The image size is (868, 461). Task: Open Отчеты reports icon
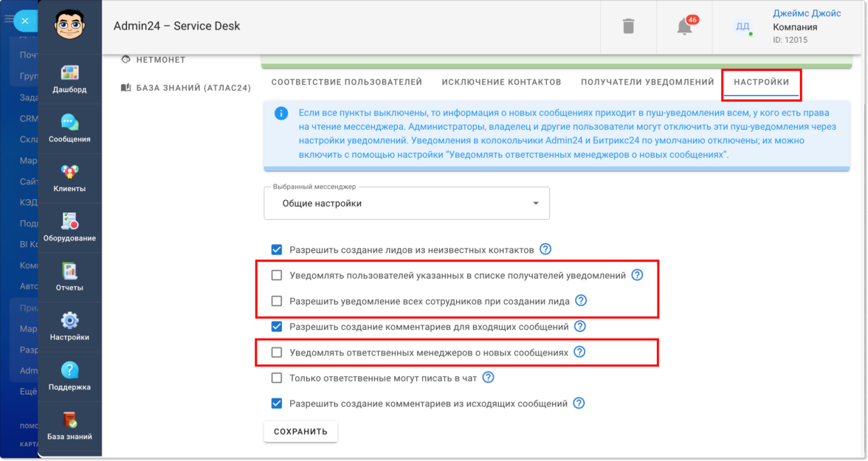coord(69,276)
